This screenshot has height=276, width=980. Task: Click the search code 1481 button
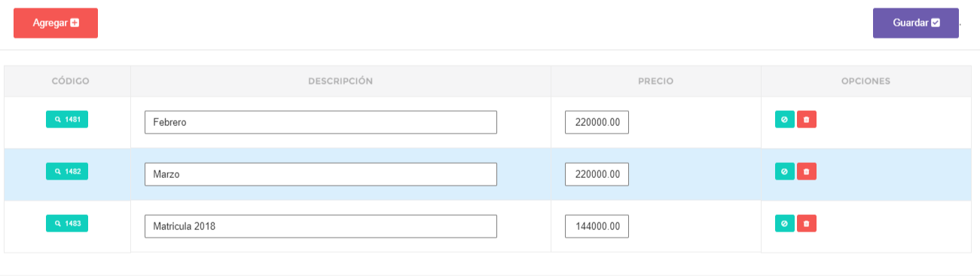point(67,119)
